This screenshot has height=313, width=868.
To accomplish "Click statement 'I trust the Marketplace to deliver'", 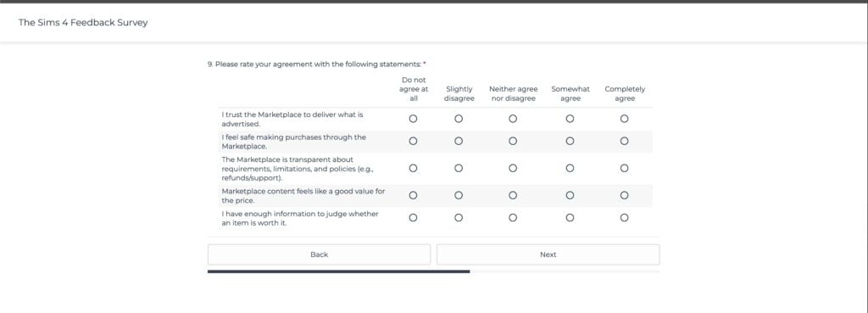I will (x=292, y=119).
